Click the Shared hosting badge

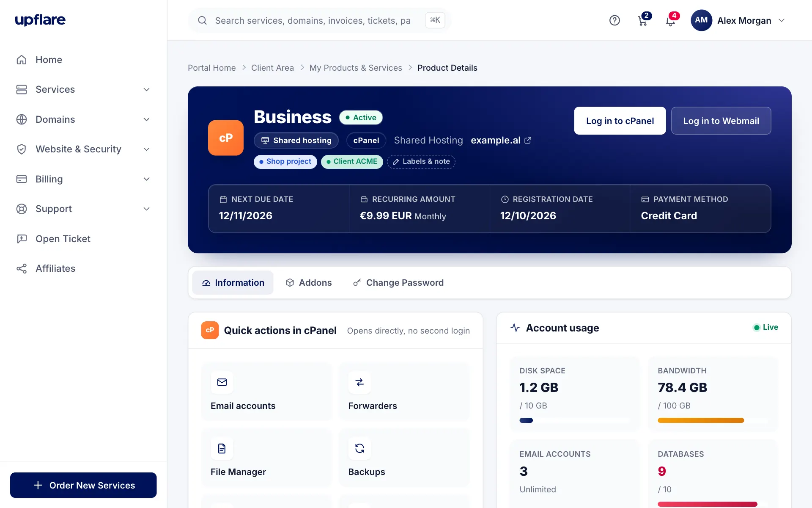tap(296, 140)
